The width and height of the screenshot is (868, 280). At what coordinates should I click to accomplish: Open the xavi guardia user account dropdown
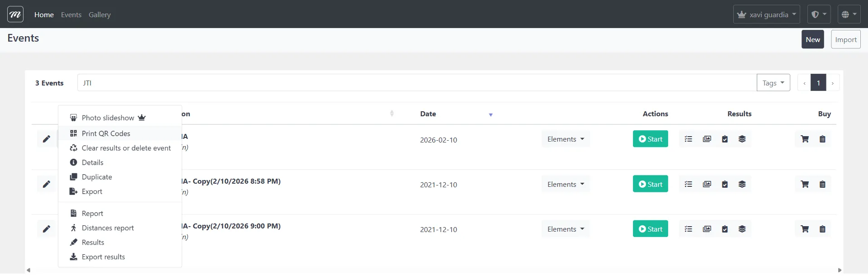coord(766,14)
